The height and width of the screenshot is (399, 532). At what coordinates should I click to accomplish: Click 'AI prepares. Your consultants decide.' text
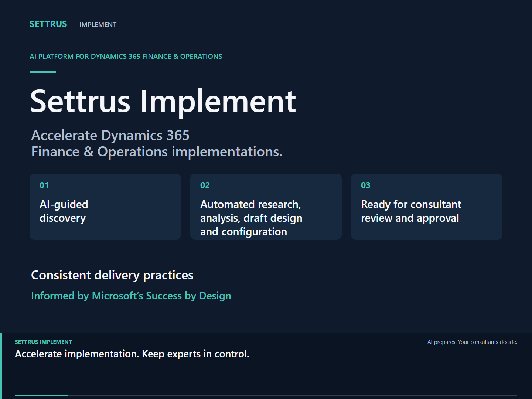[x=472, y=342]
